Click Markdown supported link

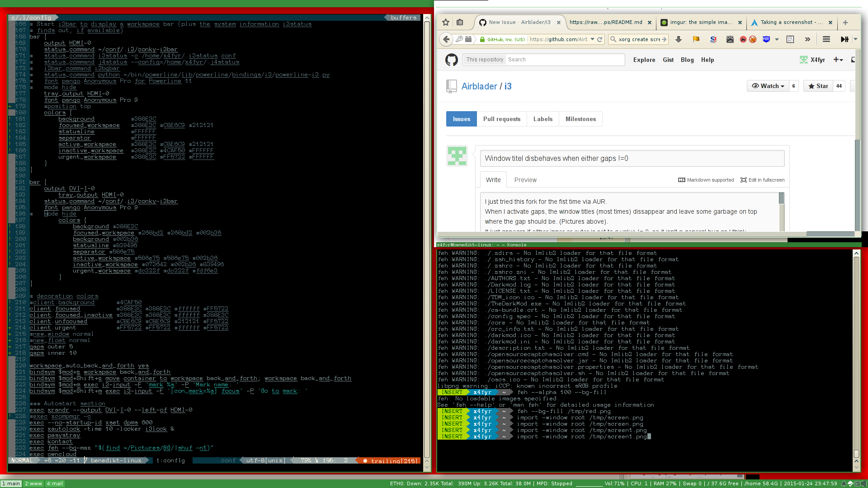(706, 180)
